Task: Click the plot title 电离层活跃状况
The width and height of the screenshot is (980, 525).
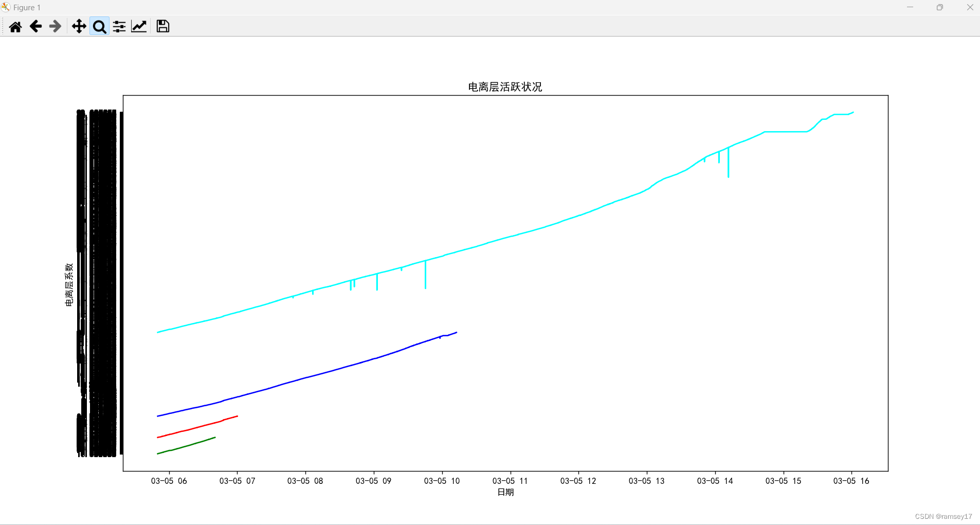Action: (505, 87)
